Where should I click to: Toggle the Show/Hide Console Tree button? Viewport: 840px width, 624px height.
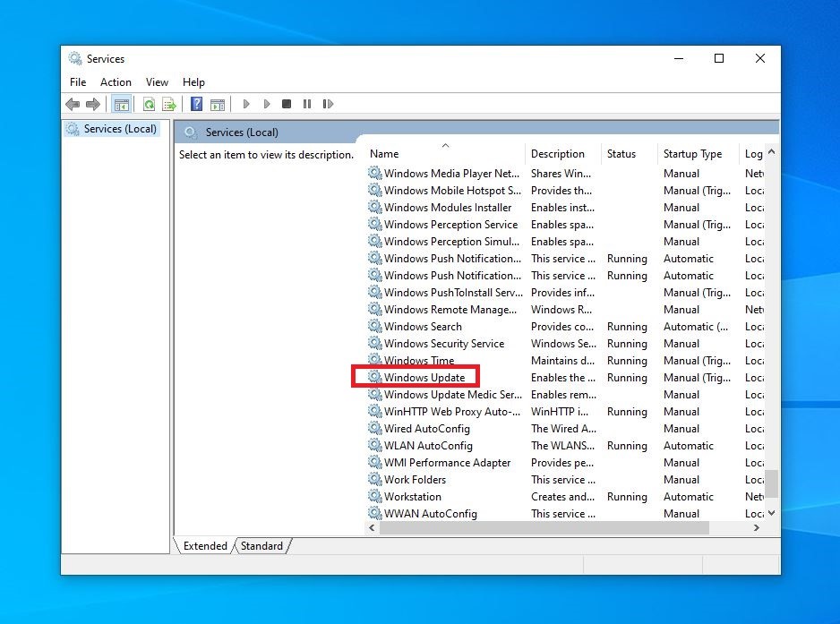[x=121, y=105]
